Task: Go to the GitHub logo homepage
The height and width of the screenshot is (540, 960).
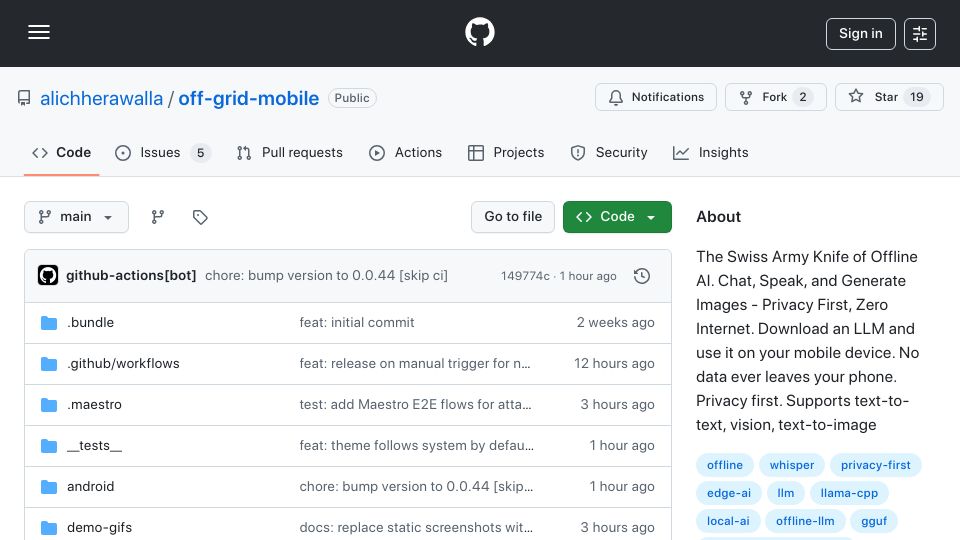Action: [479, 32]
